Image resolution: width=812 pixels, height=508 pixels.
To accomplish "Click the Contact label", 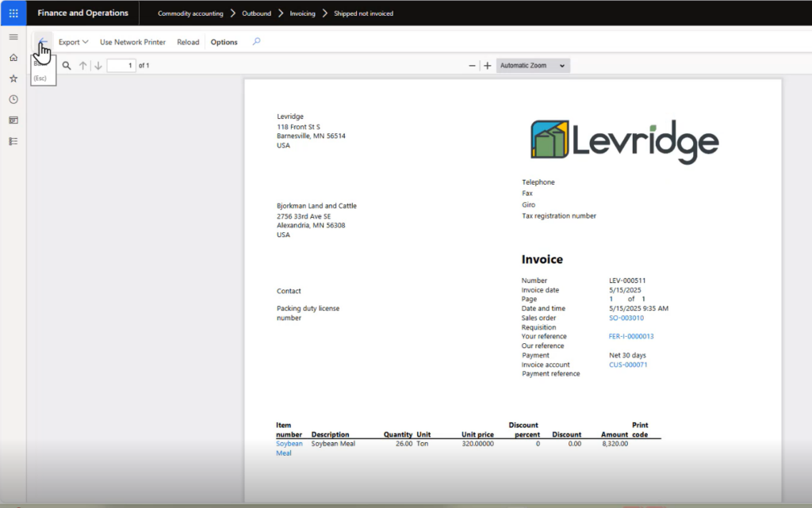I will click(289, 291).
